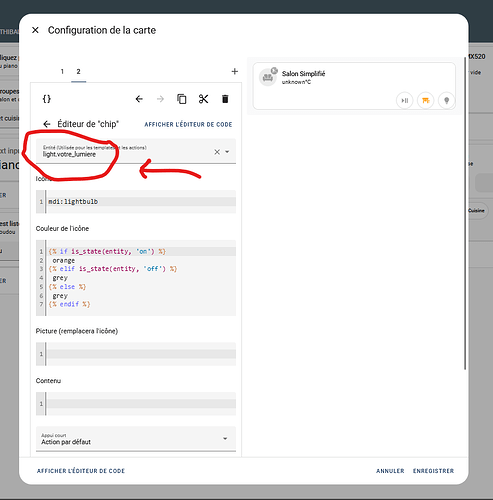This screenshot has height=500, width=493.
Task: Expand the entity dropdown arrow
Action: (x=227, y=152)
